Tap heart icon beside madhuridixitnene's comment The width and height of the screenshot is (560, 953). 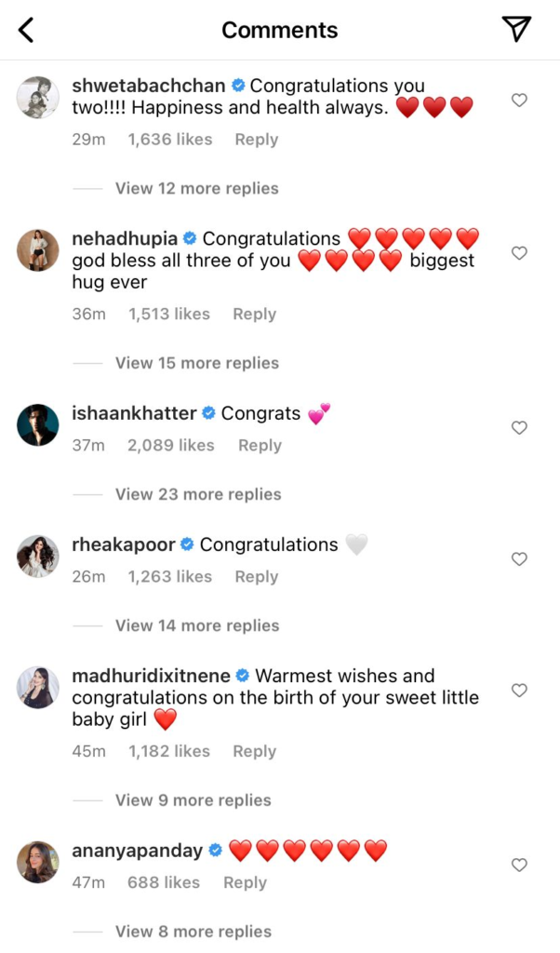520,691
